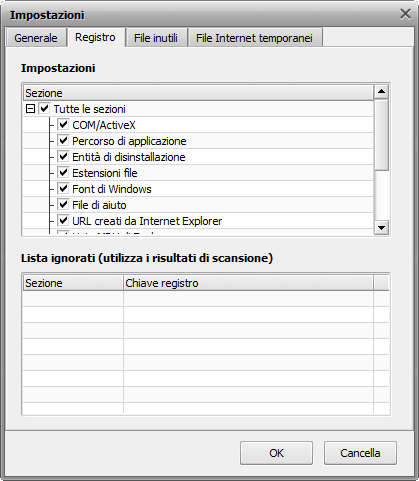Open the File Internet temporanei tab

coord(254,38)
